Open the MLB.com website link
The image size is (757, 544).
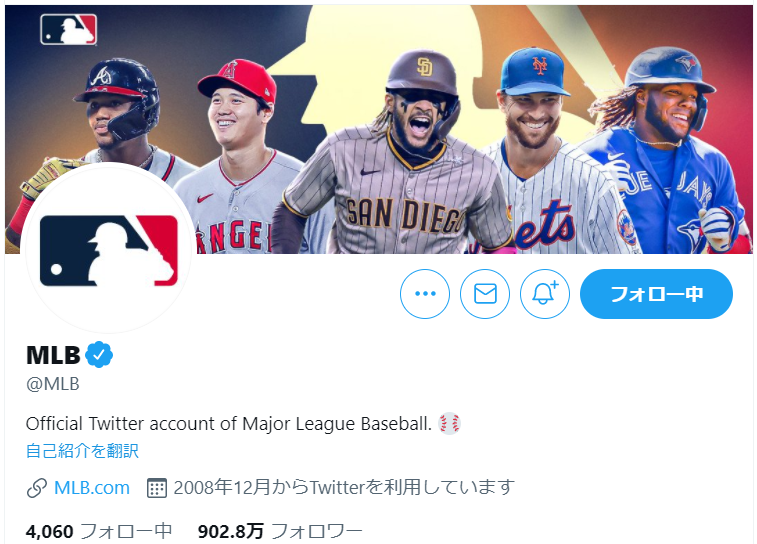(x=92, y=488)
